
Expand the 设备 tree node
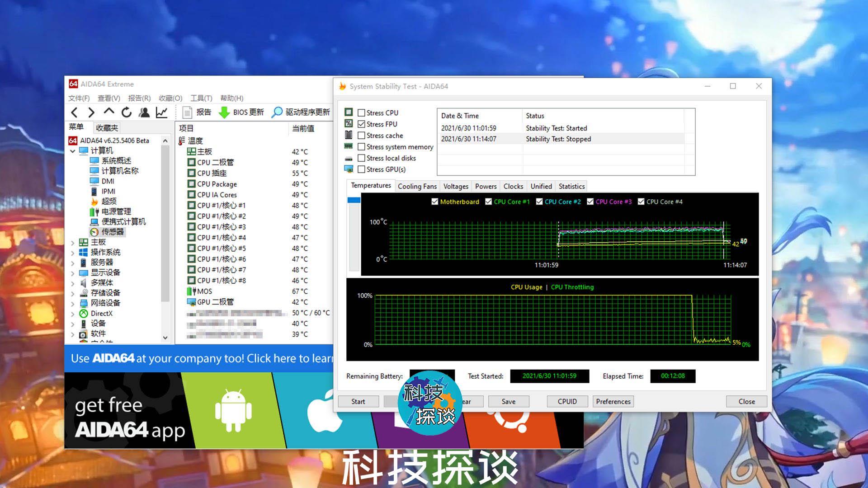tap(73, 324)
